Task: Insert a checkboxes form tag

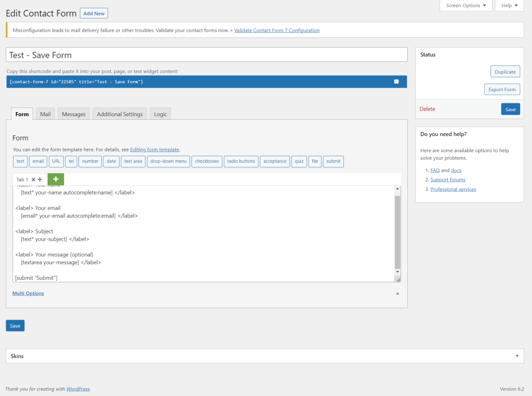Action: pos(207,161)
